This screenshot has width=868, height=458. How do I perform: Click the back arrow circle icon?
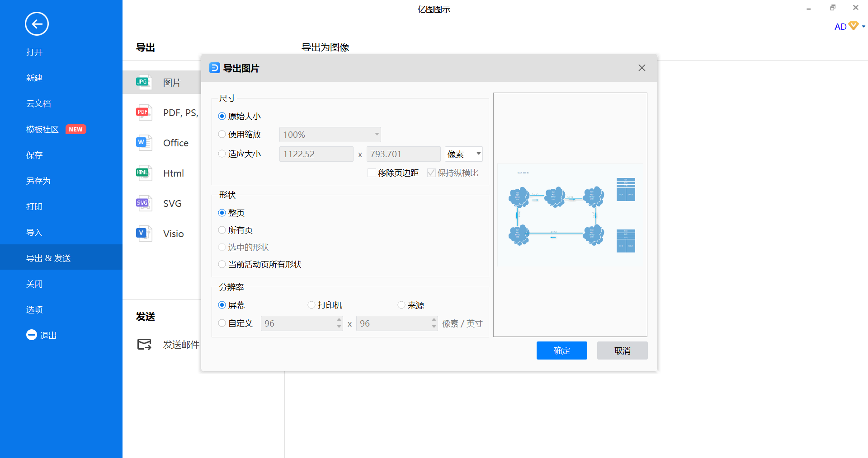click(37, 24)
